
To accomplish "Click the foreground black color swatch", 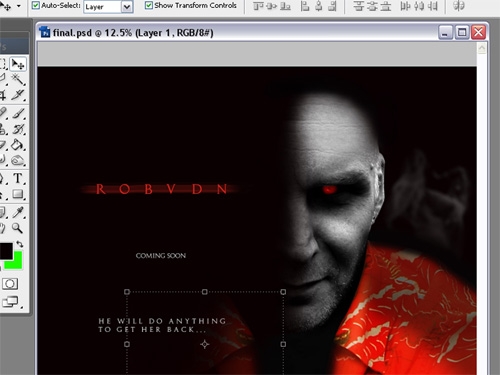I will pyautogui.click(x=6, y=251).
